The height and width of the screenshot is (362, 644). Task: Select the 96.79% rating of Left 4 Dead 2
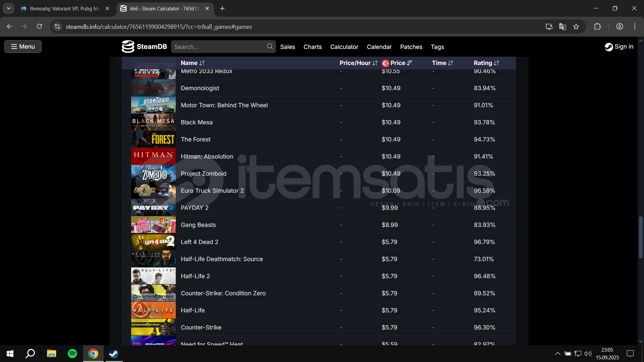click(x=484, y=242)
